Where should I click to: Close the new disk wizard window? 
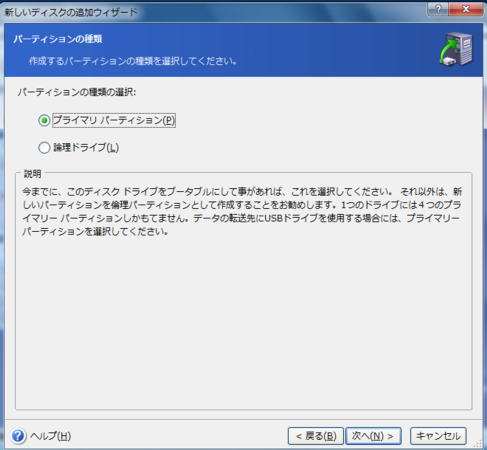(466, 9)
